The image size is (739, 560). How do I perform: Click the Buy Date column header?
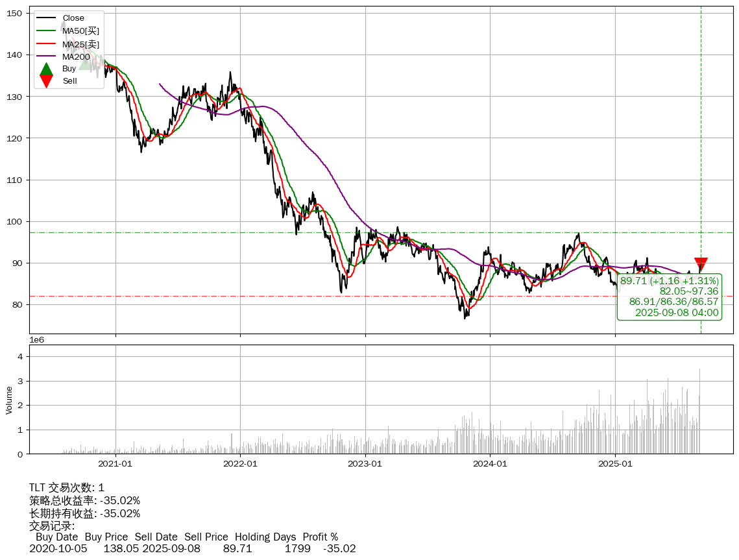point(56,537)
